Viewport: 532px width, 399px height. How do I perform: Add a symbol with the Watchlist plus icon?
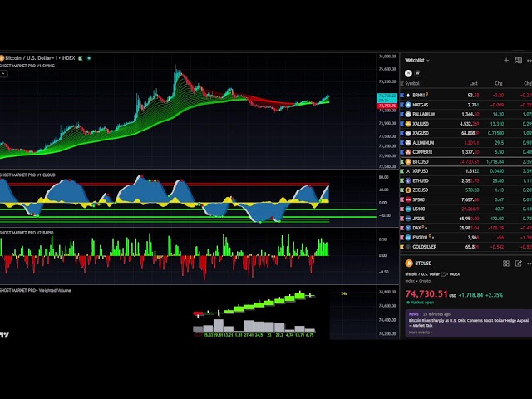[x=506, y=61]
